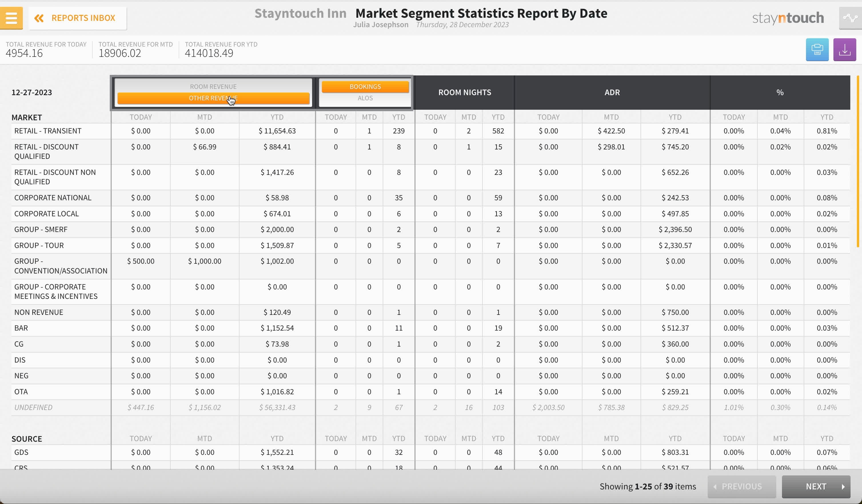Click $ 803.31 ADR in GDS row

point(675,452)
